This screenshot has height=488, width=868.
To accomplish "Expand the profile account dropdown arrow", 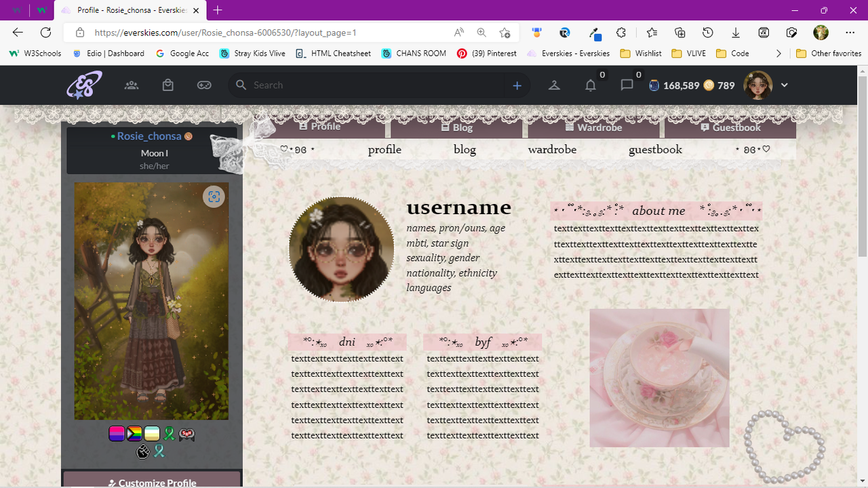I will coord(785,85).
